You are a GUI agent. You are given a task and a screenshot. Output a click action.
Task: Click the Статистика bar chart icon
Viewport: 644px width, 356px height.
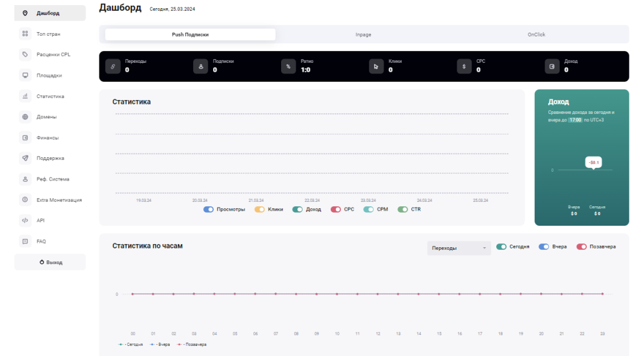[x=25, y=96]
